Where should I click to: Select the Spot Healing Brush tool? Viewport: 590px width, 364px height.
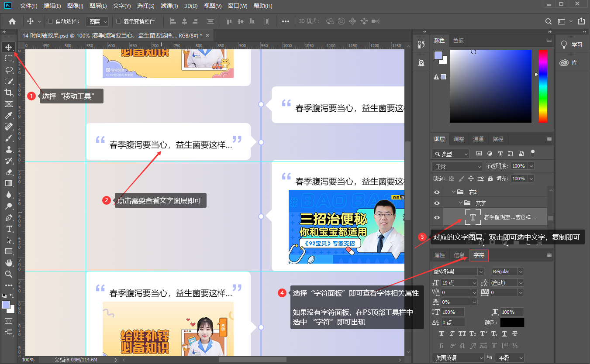click(9, 127)
